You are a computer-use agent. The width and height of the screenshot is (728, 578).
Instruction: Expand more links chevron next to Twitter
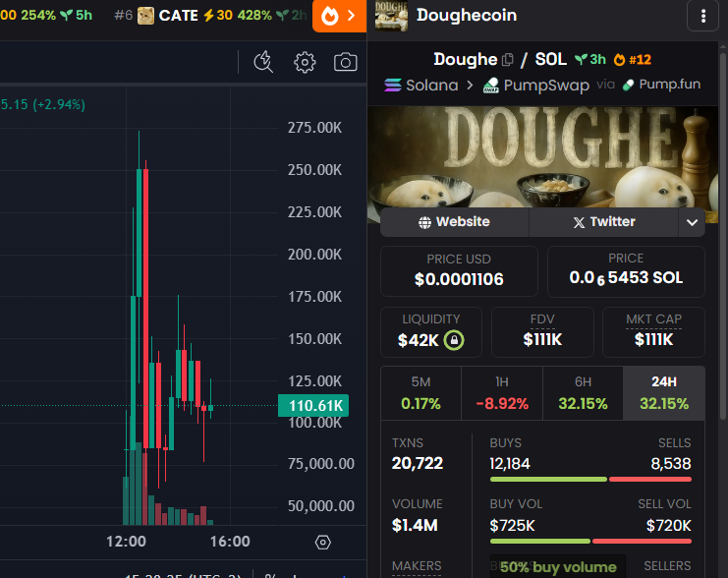pos(692,222)
